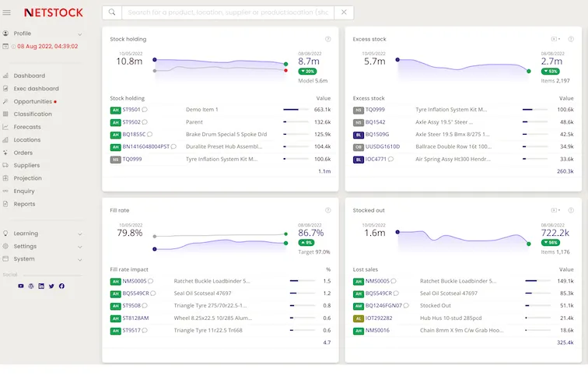Open the Facebook social icon
The height and width of the screenshot is (390, 588).
click(x=61, y=286)
